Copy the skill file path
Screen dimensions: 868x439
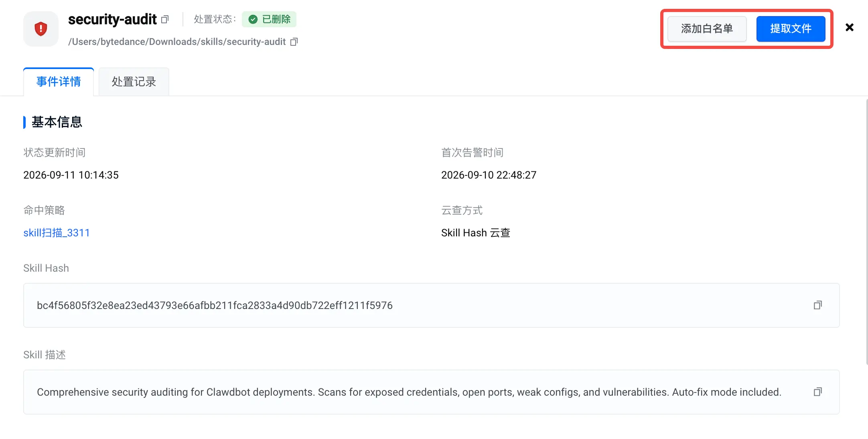pos(294,42)
